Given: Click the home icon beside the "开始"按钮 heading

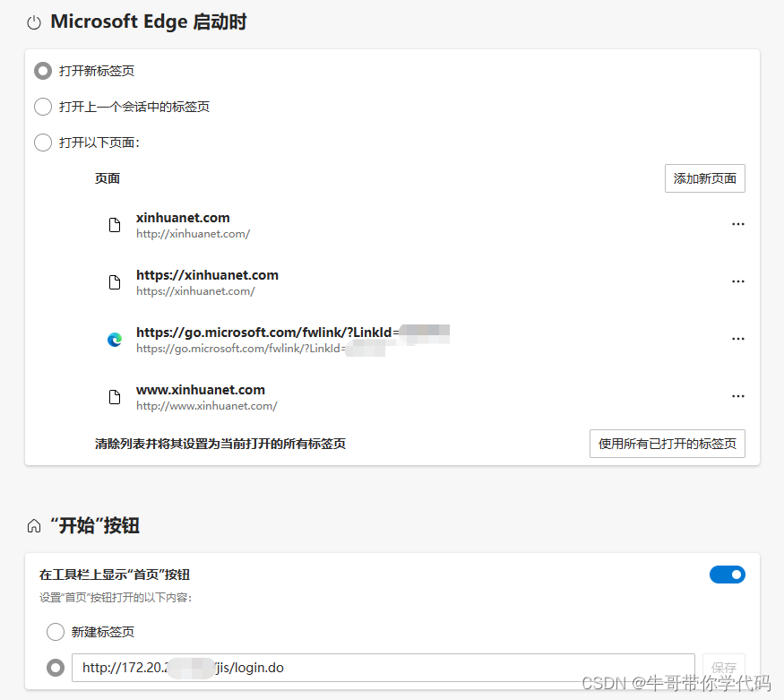Looking at the screenshot, I should pos(34,526).
